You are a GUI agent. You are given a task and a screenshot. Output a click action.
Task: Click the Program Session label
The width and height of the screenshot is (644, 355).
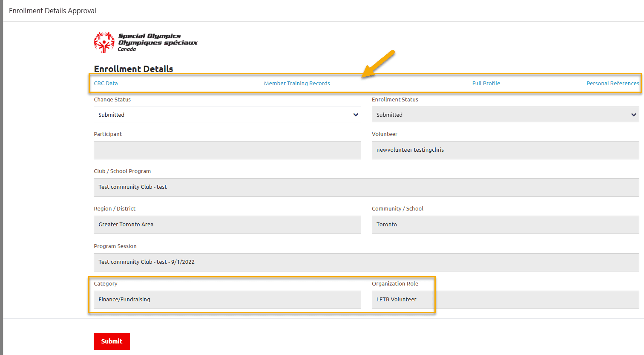click(x=115, y=246)
